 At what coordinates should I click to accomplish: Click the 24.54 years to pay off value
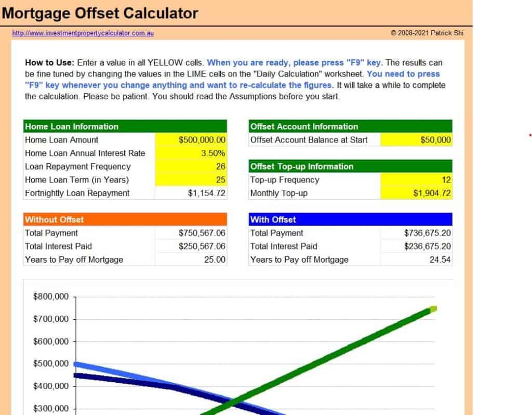tap(416, 260)
